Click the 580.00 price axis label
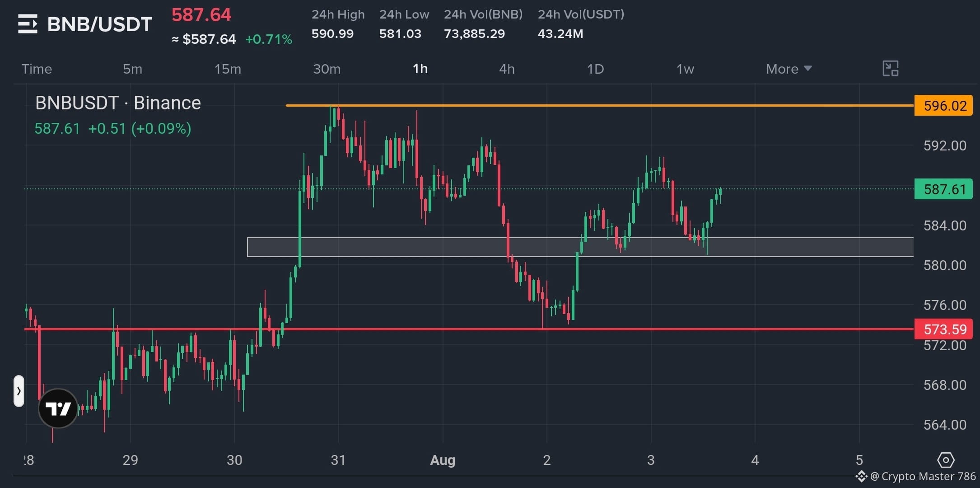Screen dimensions: 980x488 pyautogui.click(x=945, y=265)
